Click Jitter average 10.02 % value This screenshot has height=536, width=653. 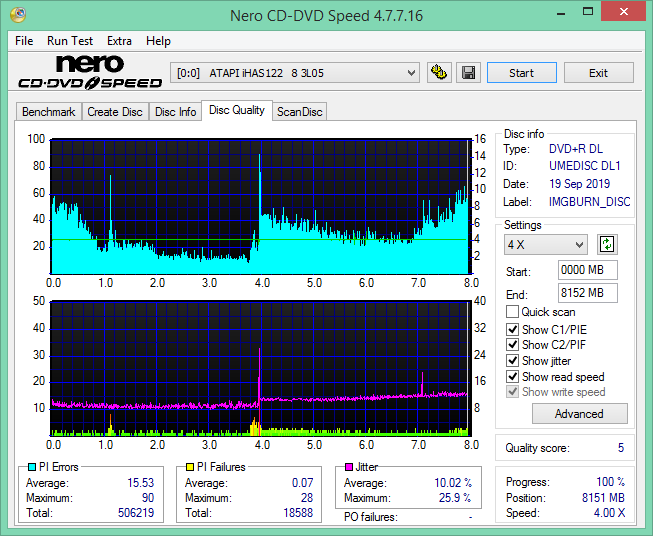[x=453, y=483]
